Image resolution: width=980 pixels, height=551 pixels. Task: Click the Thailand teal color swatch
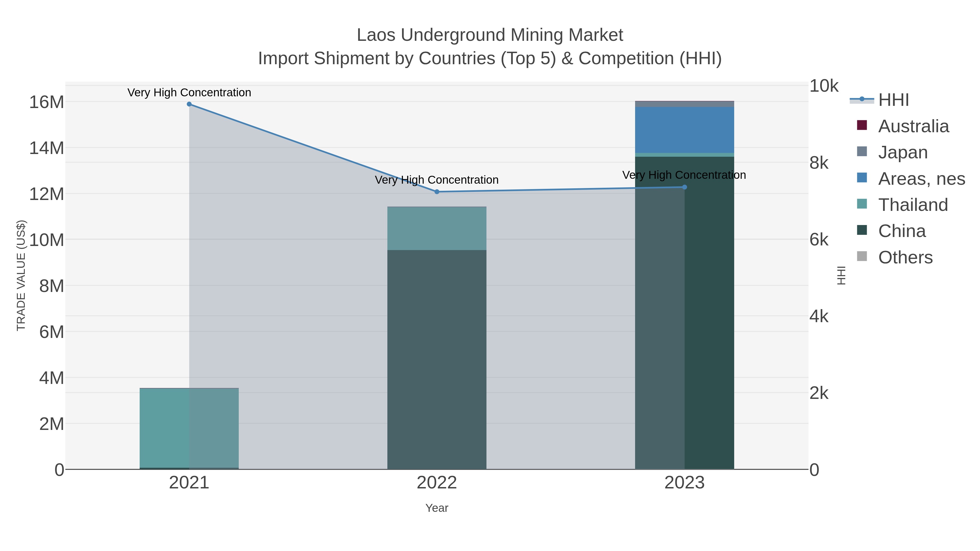point(862,204)
